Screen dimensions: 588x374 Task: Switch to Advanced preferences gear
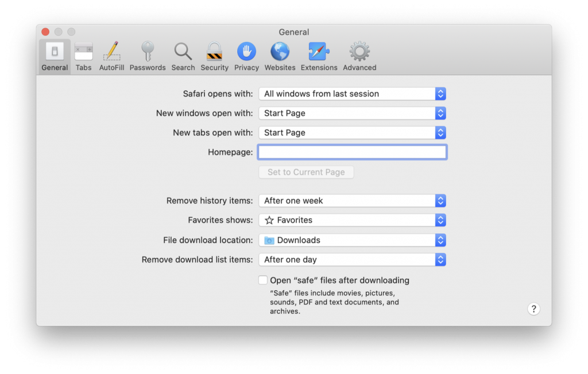[359, 55]
